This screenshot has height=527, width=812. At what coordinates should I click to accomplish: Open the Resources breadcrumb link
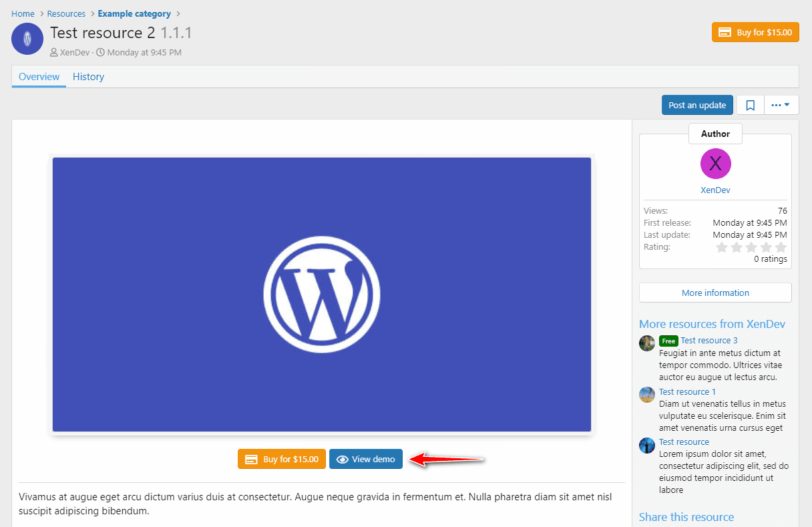[x=66, y=13]
